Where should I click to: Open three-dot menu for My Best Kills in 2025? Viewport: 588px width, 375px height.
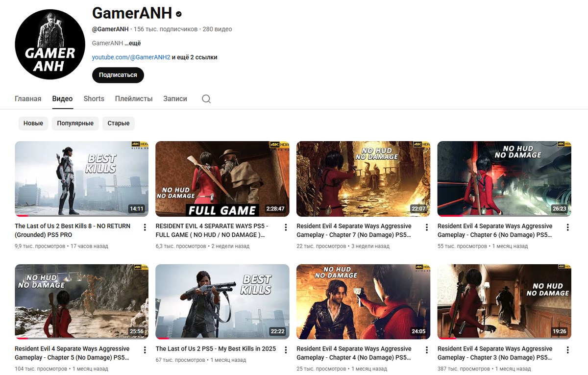pos(286,350)
